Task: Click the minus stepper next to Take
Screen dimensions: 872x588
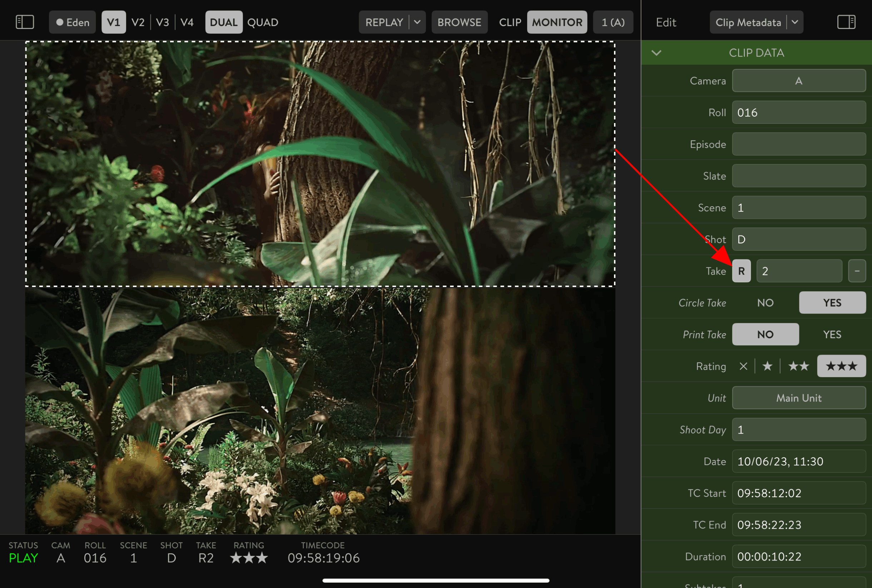Action: point(857,271)
